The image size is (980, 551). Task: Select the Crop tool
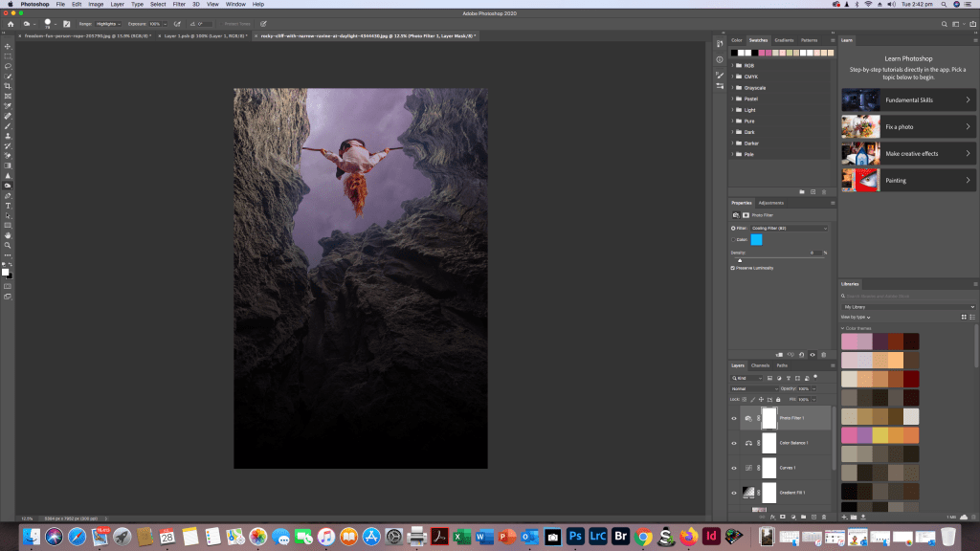[x=8, y=86]
